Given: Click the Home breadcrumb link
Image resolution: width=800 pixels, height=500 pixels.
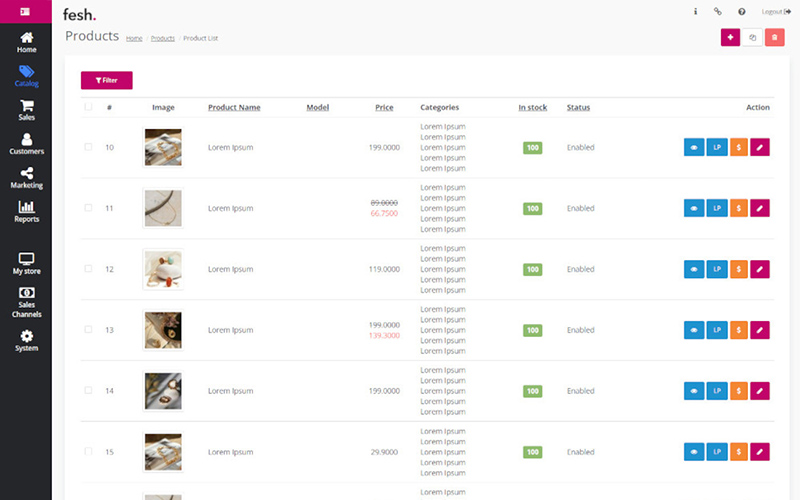Looking at the screenshot, I should pos(134,38).
